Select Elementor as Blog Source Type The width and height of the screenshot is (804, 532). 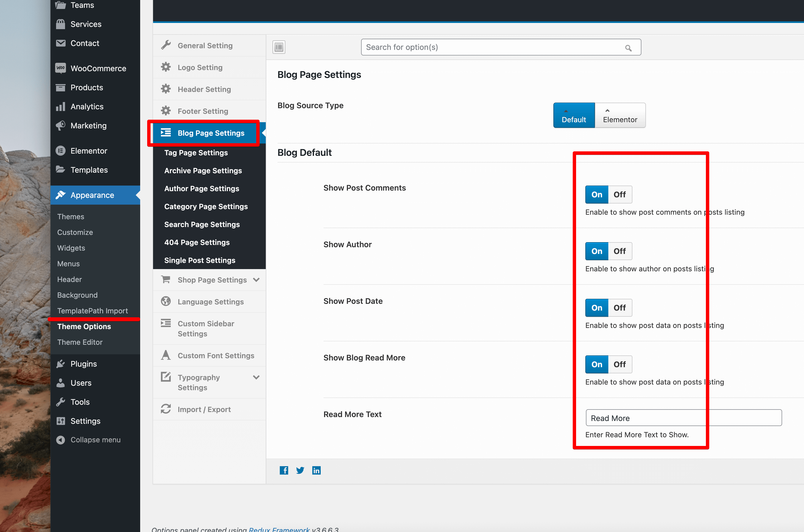620,115
